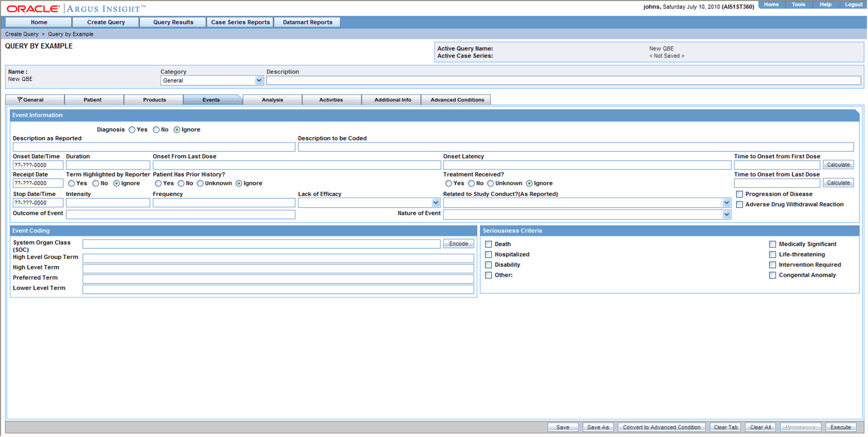Tick the Life-threatening checkbox
This screenshot has height=437, width=868.
click(x=772, y=254)
